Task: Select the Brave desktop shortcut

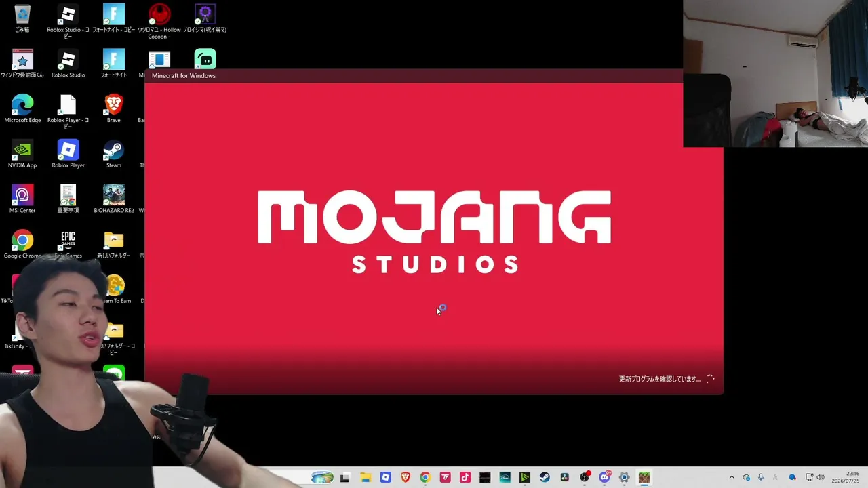Action: tap(113, 109)
